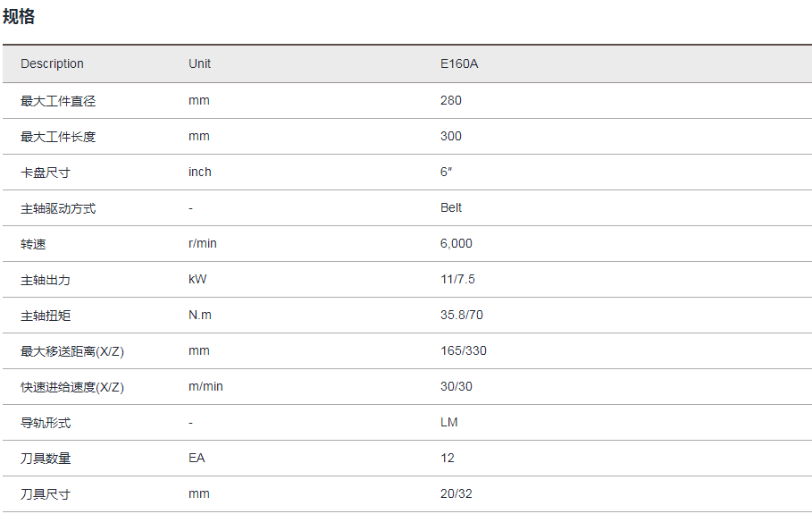Select the LM guideway value
Screen dimensions: 812x514
point(449,422)
